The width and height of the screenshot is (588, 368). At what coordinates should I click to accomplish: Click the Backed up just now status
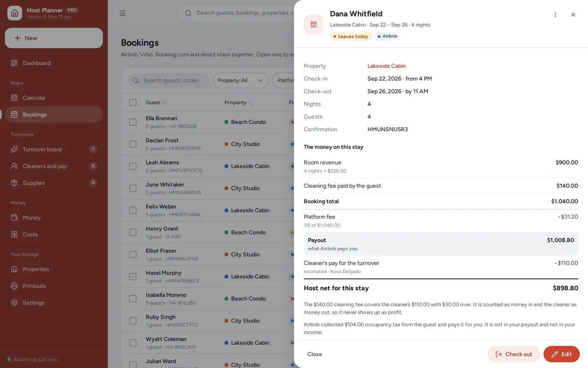pyautogui.click(x=32, y=360)
